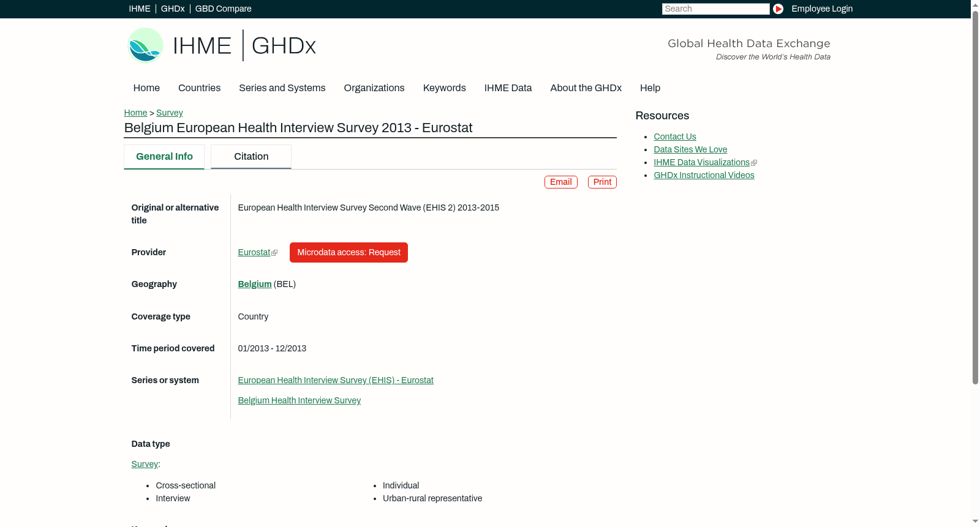
Task: Click the IHME globe logo icon
Action: (x=145, y=45)
